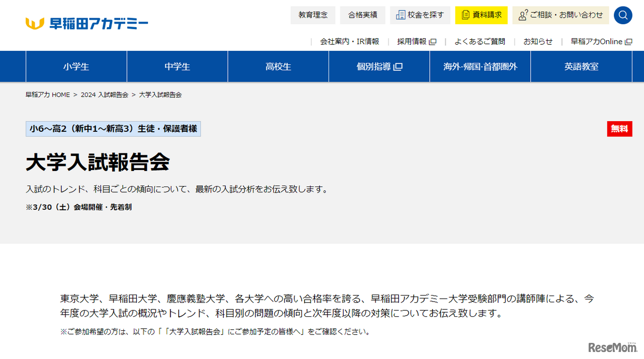This screenshot has height=359, width=644.
Task: Open the 小学生 navigation tab
Action: (x=76, y=66)
